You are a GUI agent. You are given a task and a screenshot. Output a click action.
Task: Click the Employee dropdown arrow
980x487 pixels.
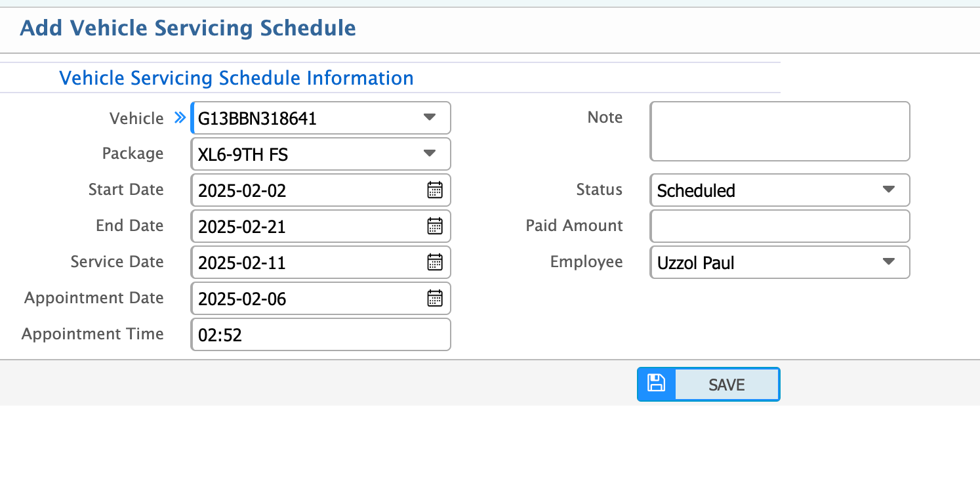click(889, 263)
